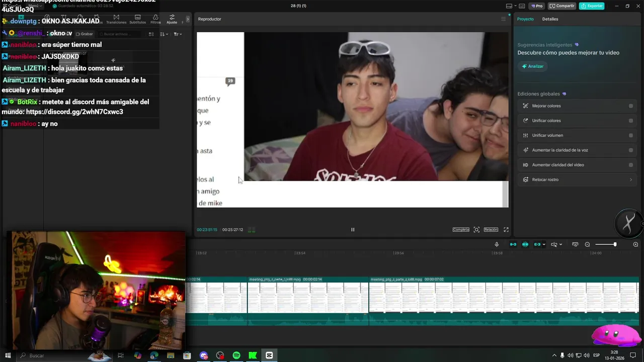Open File Explorer from the taskbar
Viewport: 644px width, 362px height.
pos(171,355)
